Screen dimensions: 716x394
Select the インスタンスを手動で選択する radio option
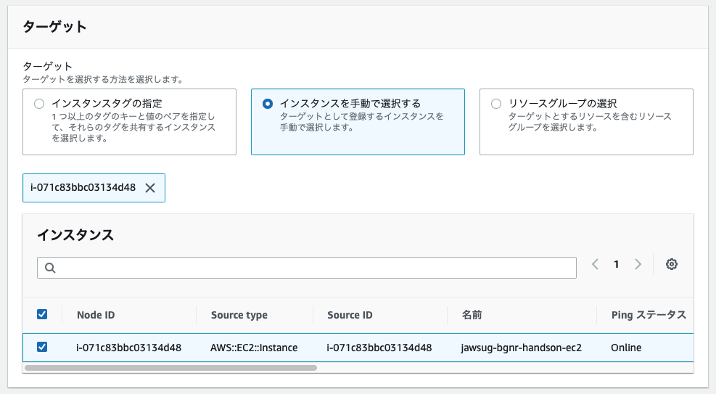point(268,104)
